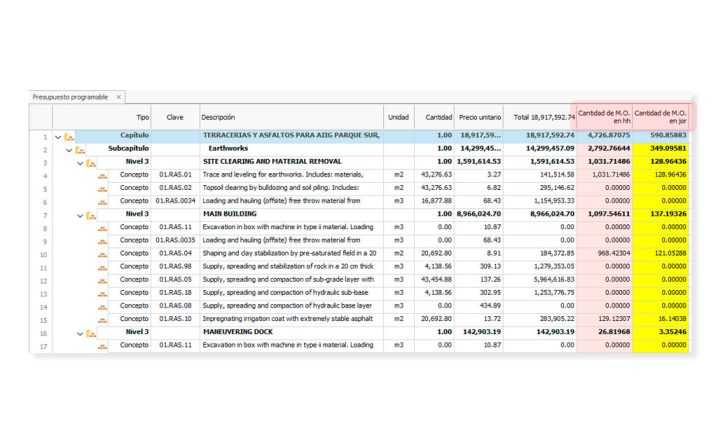
Task: Collapse the SITE CLEARING AND MATERIAL REMOVAL chevron
Action: tap(80, 164)
